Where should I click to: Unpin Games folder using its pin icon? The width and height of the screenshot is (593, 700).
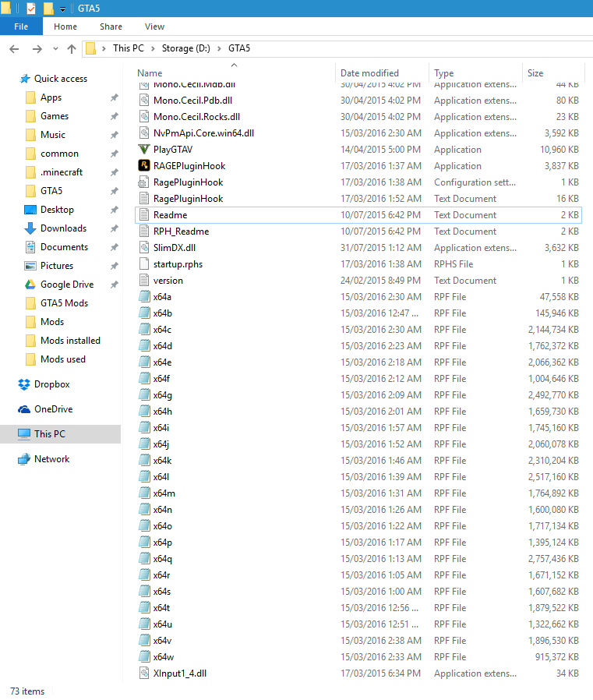(115, 116)
